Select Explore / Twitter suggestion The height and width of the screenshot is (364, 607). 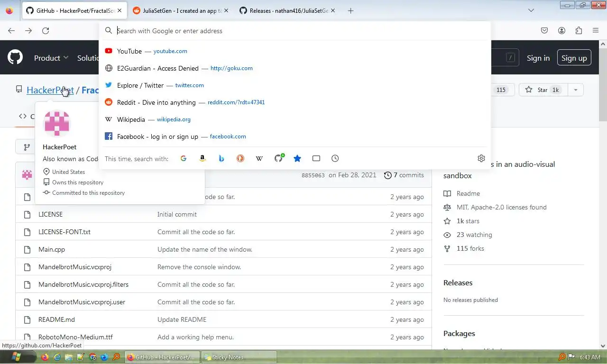295,85
